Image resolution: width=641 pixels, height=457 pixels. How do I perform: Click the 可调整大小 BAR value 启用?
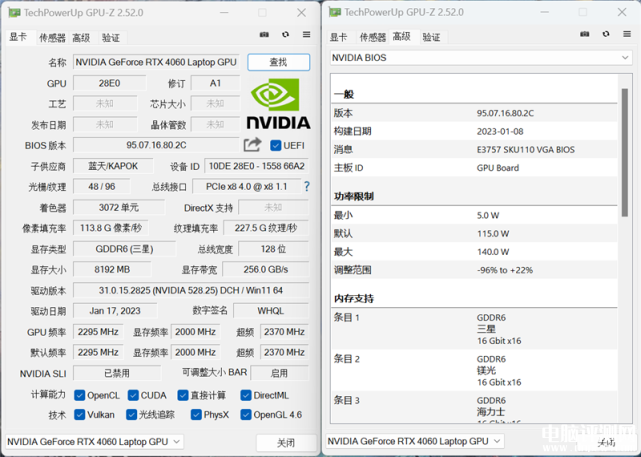pyautogui.click(x=280, y=373)
